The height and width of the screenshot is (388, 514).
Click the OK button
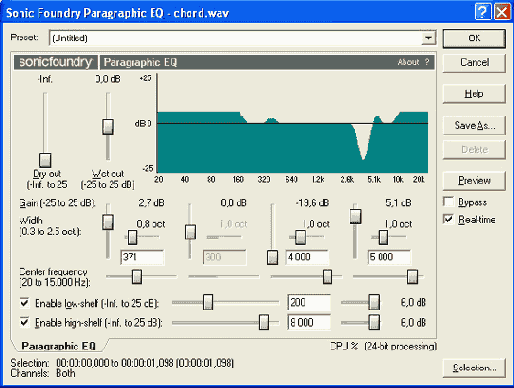pyautogui.click(x=474, y=38)
